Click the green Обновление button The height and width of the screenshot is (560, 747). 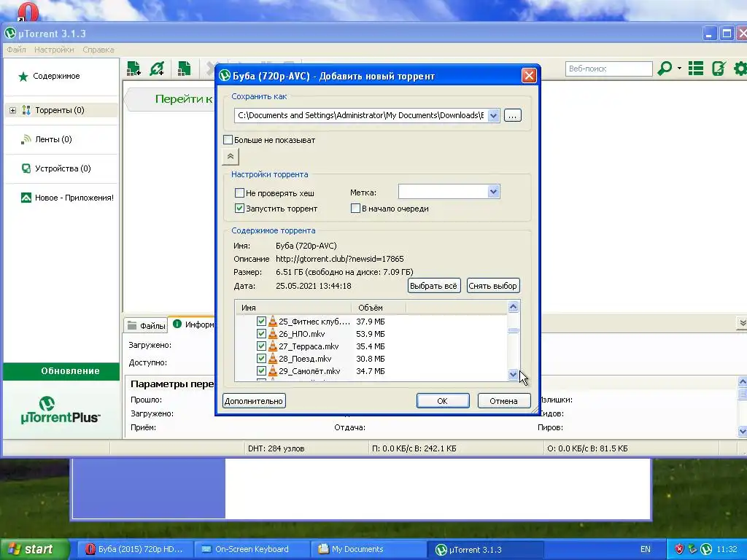61,371
